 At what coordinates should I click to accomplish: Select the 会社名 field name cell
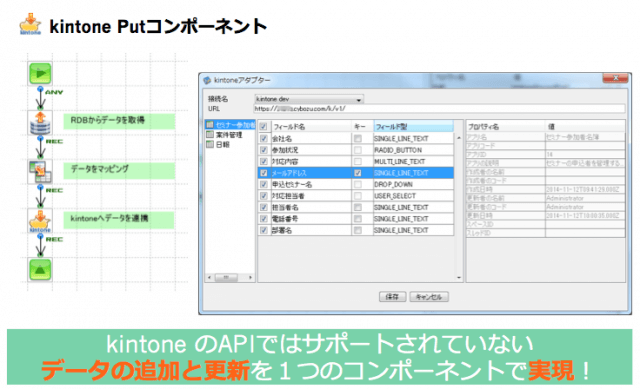[310, 138]
